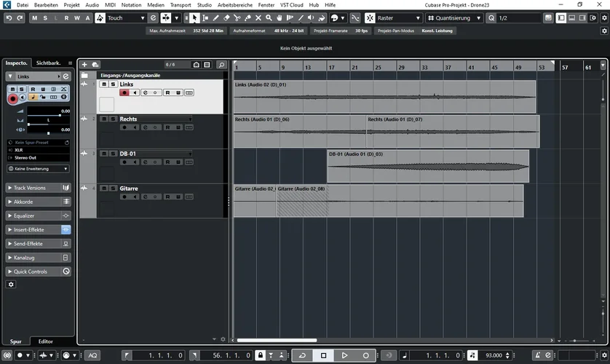This screenshot has width=610, height=364.
Task: Click the Undo arrow in toolbar
Action: (9, 17)
